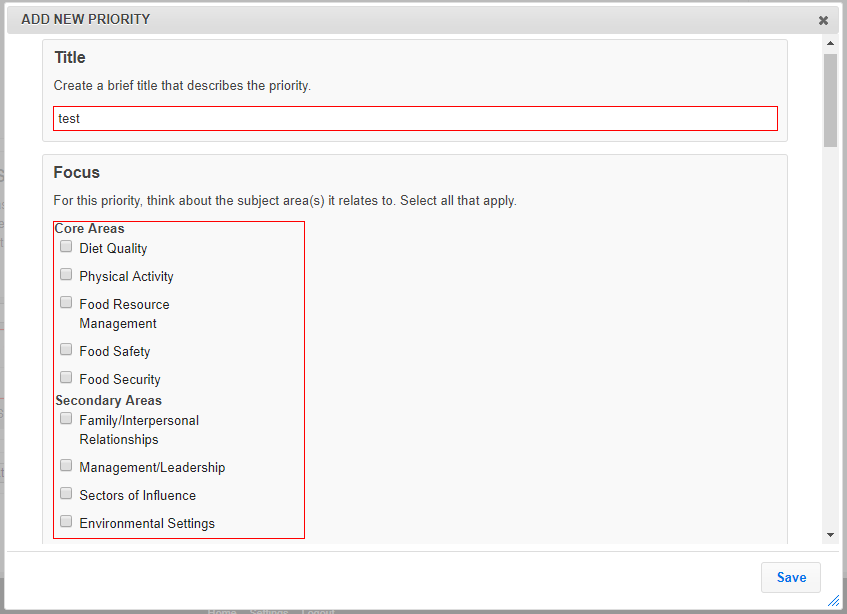Click the Diet Quality label text
Viewport: 847px width, 614px height.
tap(113, 248)
